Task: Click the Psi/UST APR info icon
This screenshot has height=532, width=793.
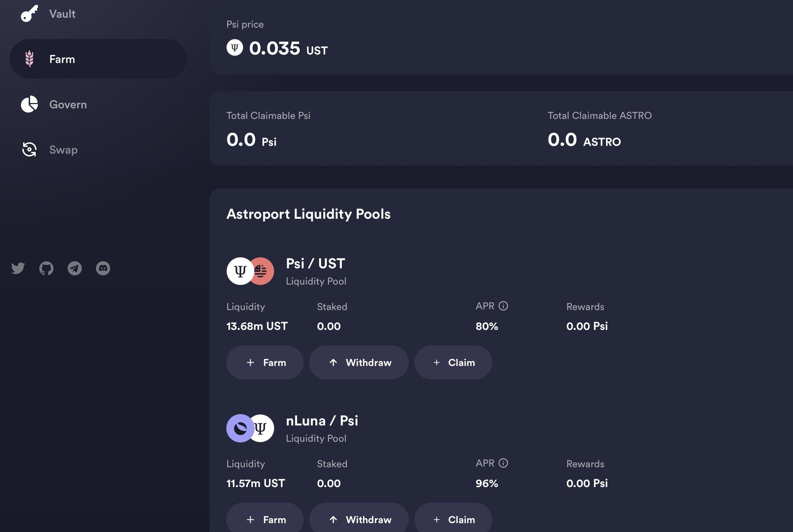Action: [503, 306]
